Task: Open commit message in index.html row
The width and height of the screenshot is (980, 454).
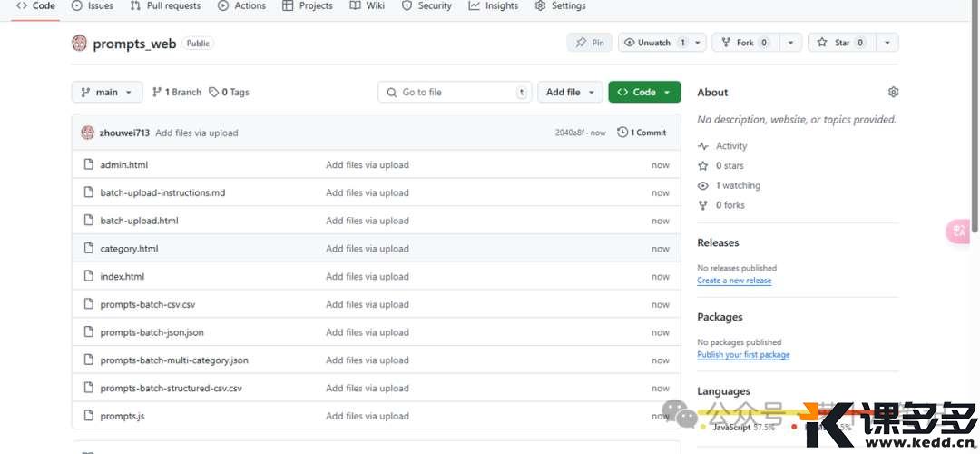Action: pyautogui.click(x=367, y=276)
